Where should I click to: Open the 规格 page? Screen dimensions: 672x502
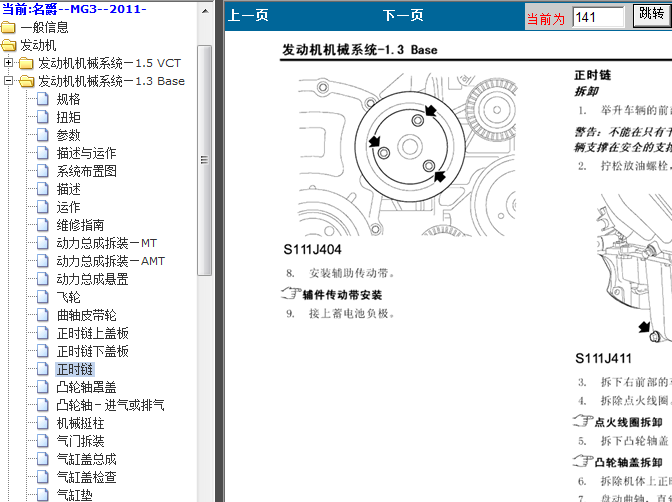(68, 99)
